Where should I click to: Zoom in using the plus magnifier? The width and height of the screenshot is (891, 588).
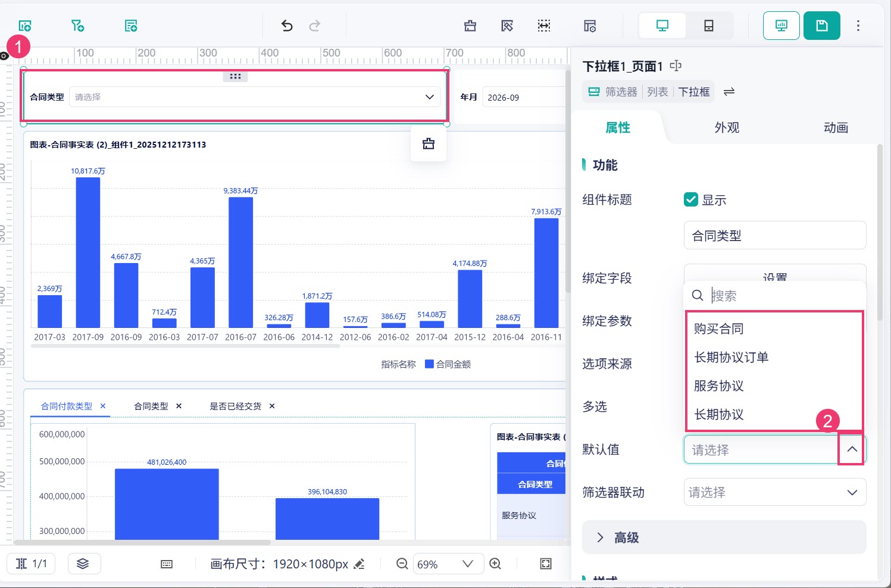[x=495, y=564]
